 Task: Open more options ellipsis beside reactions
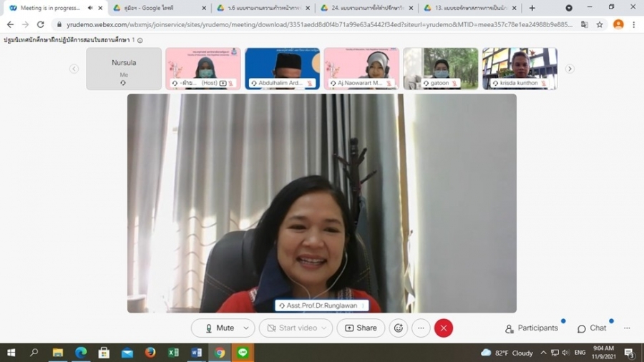(x=421, y=328)
